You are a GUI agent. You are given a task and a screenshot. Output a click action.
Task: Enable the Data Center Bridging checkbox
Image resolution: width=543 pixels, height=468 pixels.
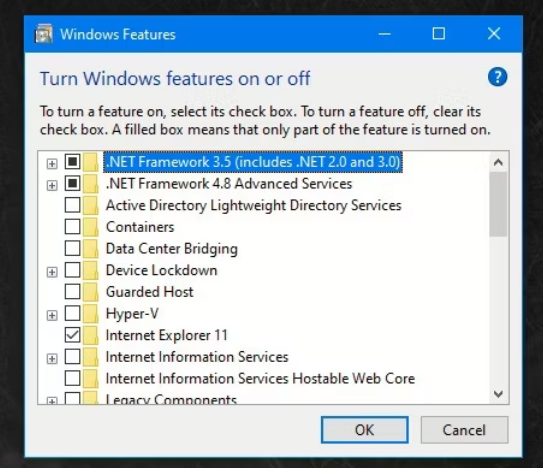point(72,248)
